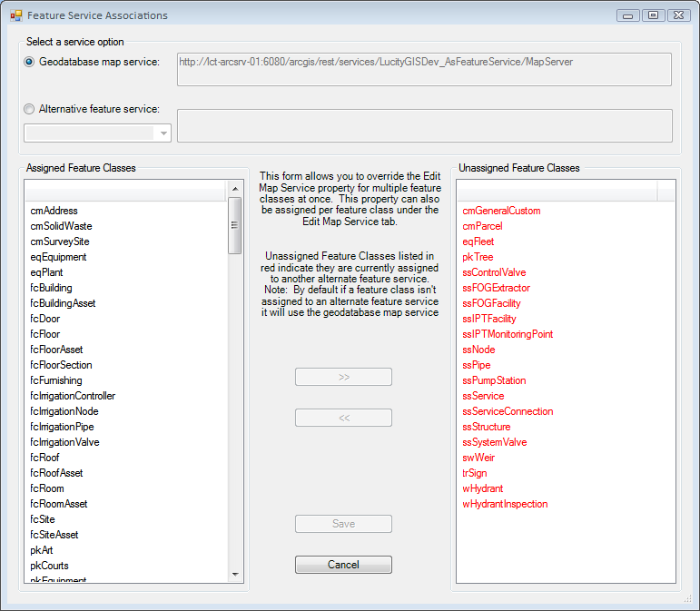Click the Cancel button
Image resolution: width=700 pixels, height=611 pixels.
point(343,565)
